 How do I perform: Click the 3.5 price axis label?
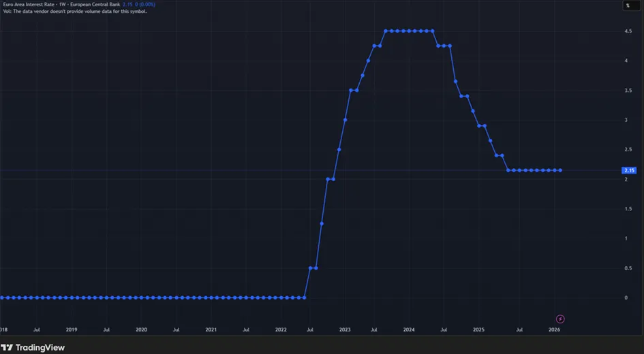pyautogui.click(x=628, y=91)
